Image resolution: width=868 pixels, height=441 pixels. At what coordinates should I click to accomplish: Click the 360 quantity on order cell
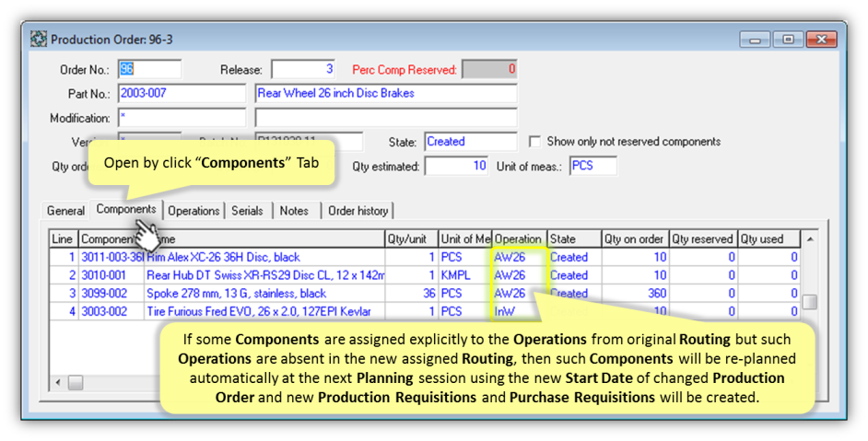635,294
